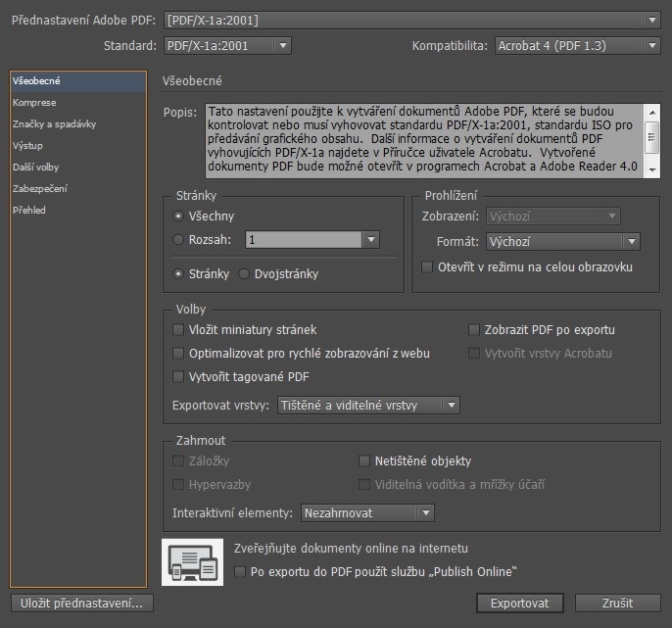
Task: Expand the Rozsah page range dropdown arrow
Action: tap(371, 240)
